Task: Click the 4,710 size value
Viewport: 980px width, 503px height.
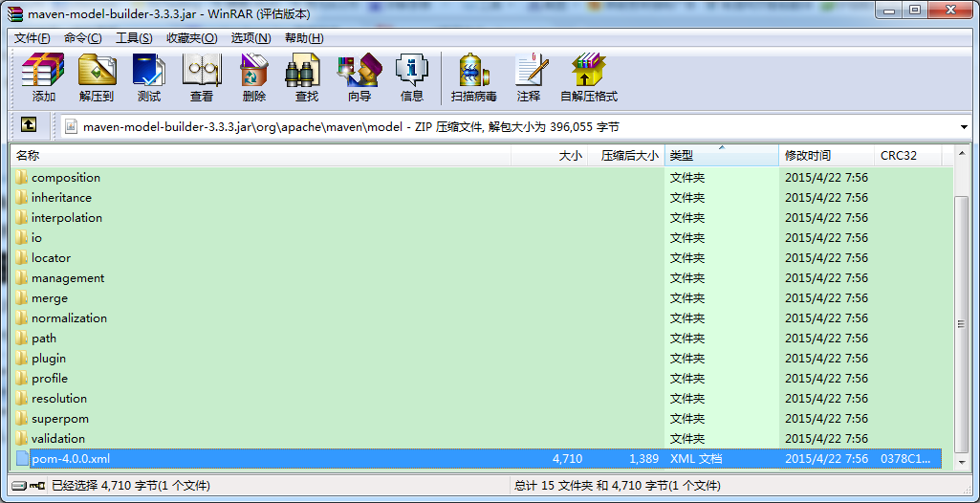Action: (568, 459)
